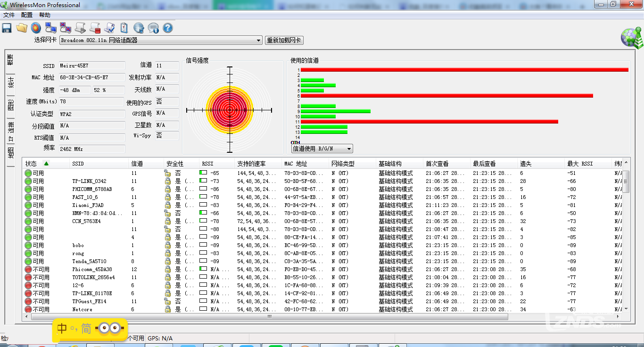
Task: Sort the list by the SSID column header
Action: pyautogui.click(x=99, y=164)
